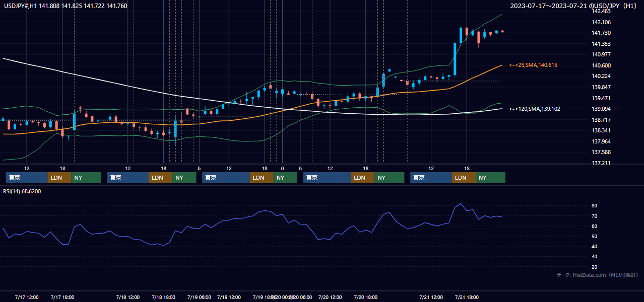The width and height of the screenshot is (644, 302).
Task: Click the 東京 session box for July 17
Action: (27, 178)
